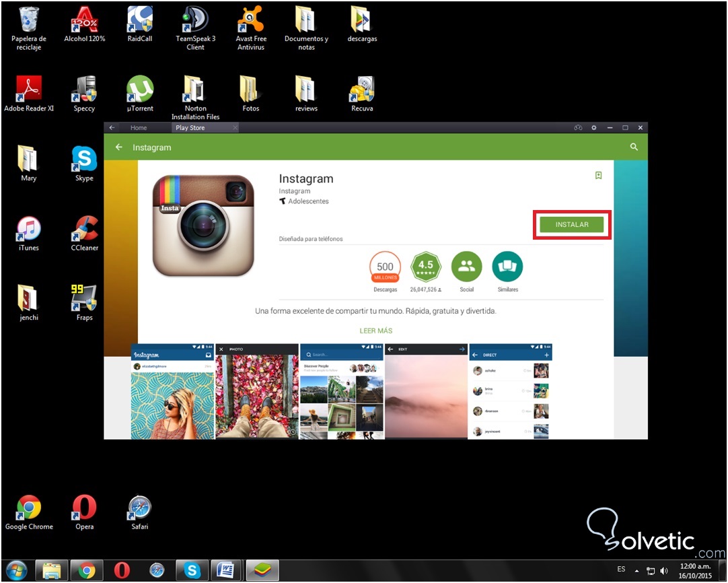Open the Windows Start menu

pos(17,570)
